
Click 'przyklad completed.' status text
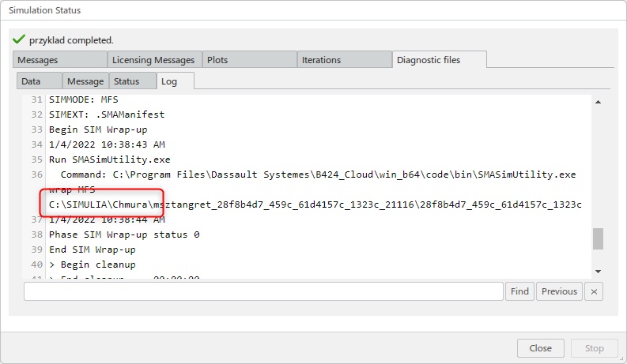point(71,40)
